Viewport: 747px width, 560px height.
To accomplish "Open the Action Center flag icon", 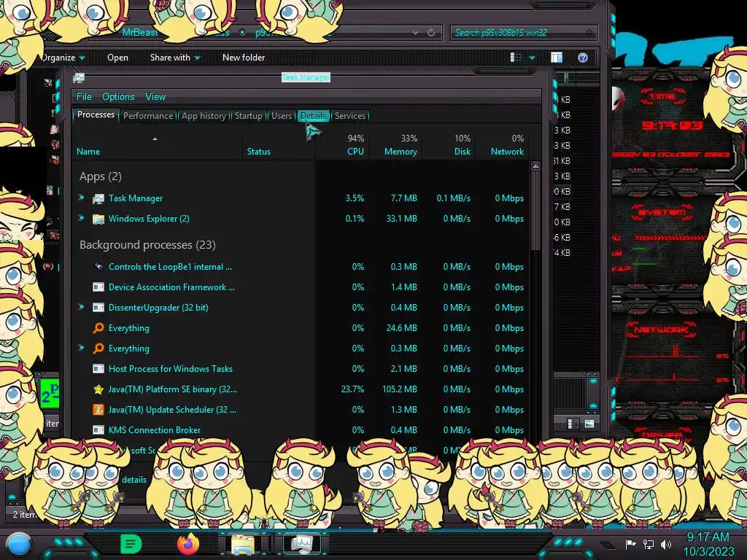I will coord(630,544).
